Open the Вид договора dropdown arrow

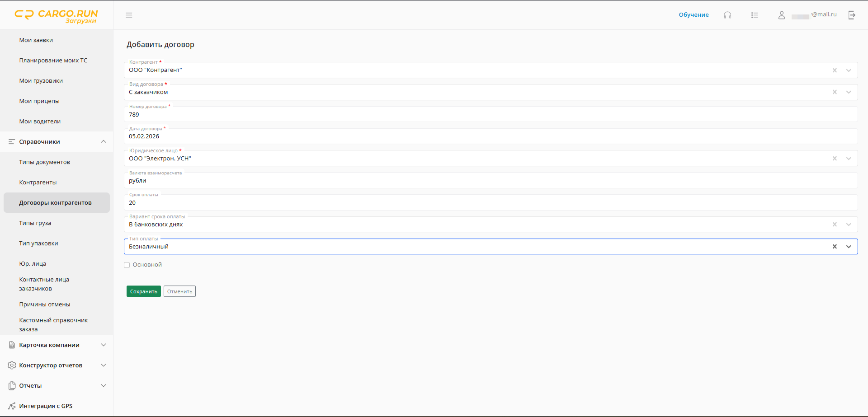pos(849,92)
